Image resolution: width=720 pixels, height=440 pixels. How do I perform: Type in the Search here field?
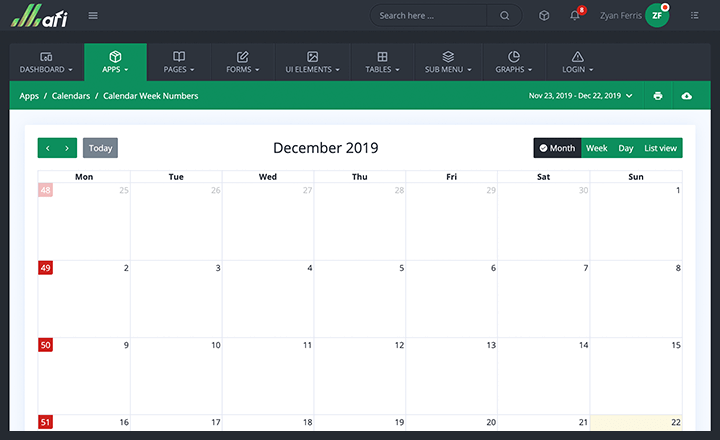point(430,16)
